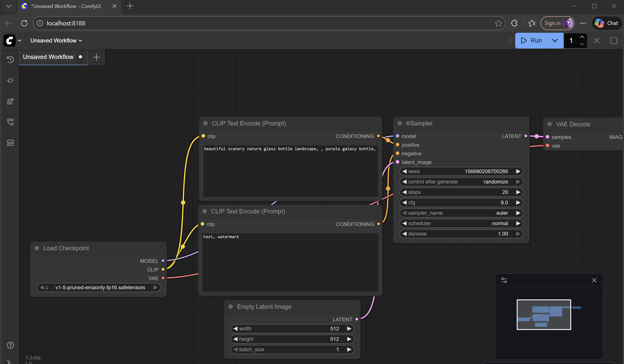
Task: Open the queue history sidebar icon
Action: coord(10,59)
